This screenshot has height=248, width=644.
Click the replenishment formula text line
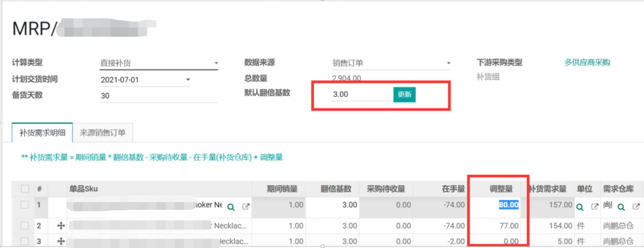152,157
